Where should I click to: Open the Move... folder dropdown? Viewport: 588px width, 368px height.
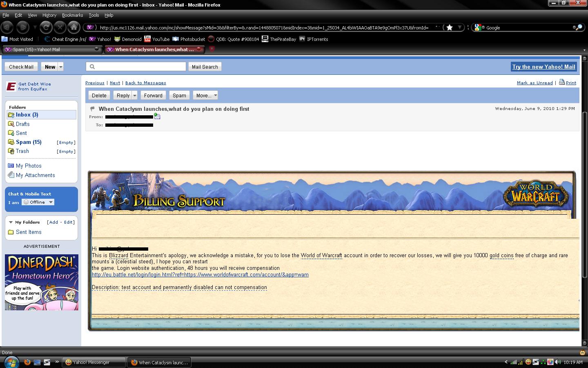pyautogui.click(x=205, y=95)
